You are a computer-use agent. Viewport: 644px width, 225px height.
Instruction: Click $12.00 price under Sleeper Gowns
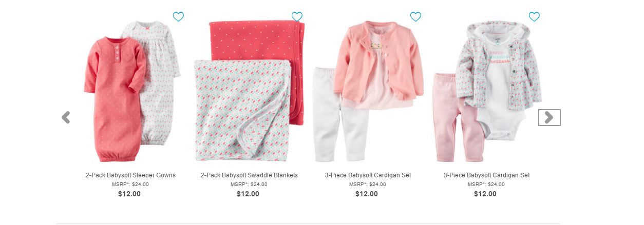(x=129, y=194)
